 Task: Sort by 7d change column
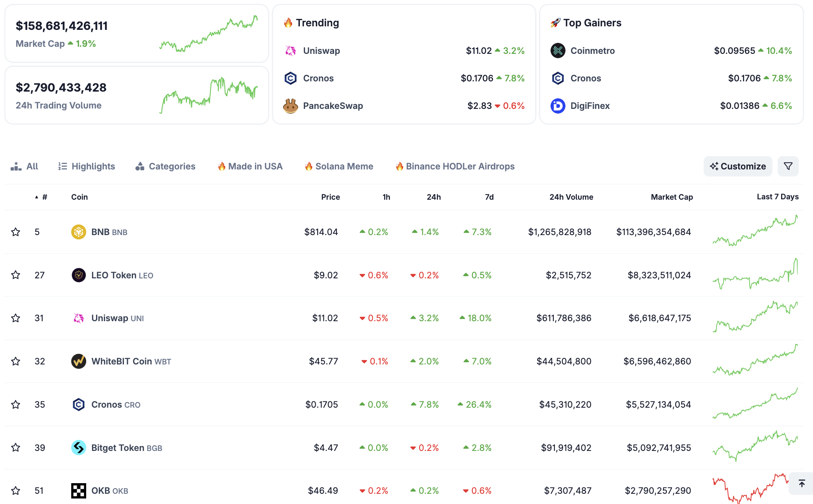(489, 197)
